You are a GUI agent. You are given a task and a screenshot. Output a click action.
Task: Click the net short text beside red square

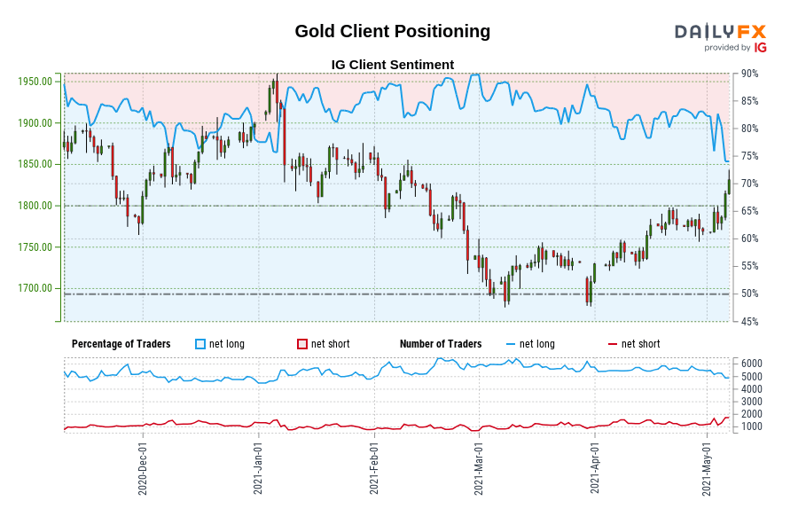331,344
